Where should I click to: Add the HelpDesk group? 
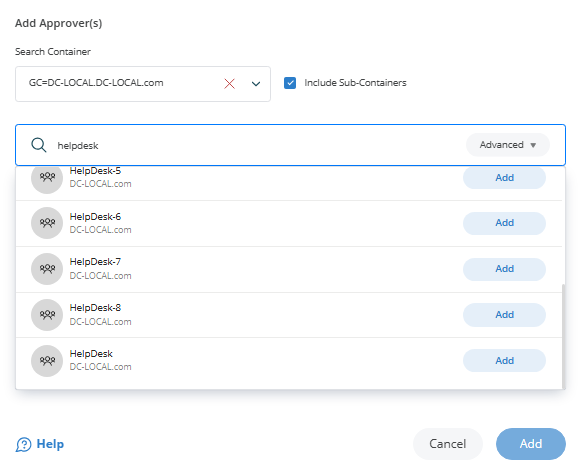point(504,361)
